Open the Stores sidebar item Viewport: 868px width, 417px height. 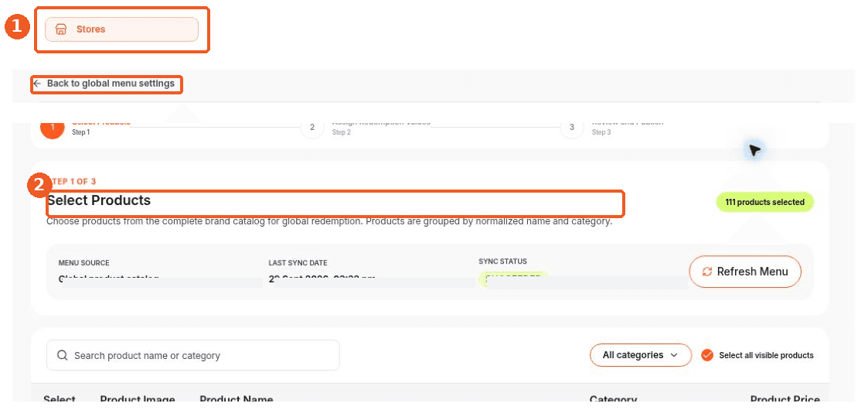(121, 29)
